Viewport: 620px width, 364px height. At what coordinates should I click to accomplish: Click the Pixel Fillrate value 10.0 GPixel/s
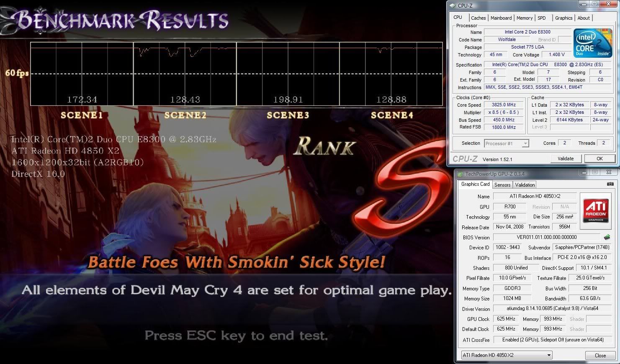(x=512, y=278)
